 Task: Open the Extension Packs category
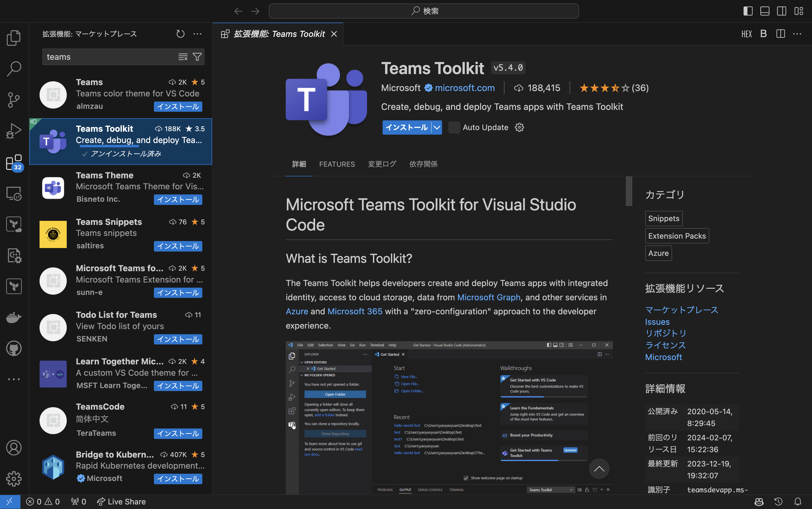point(677,236)
